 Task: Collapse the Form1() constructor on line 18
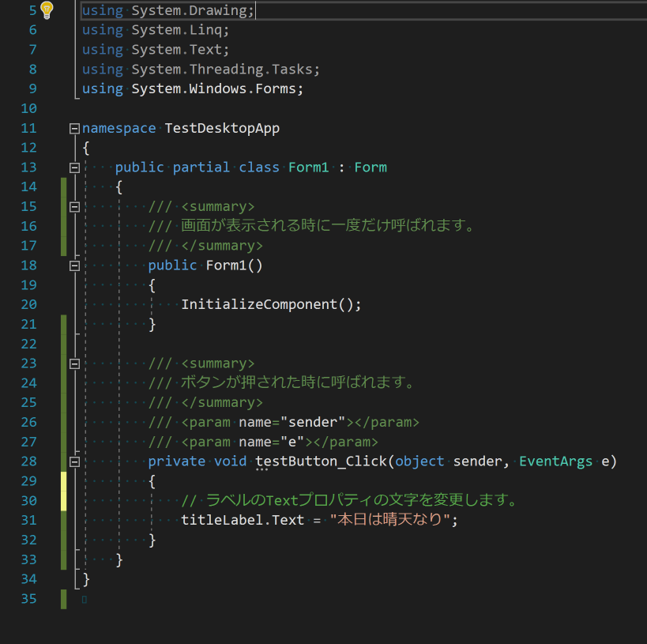[x=74, y=266]
